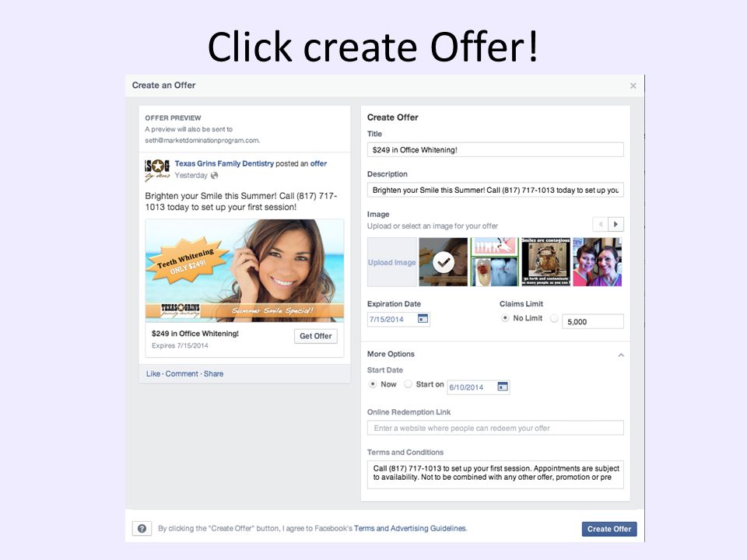Viewport: 747px width, 560px height.
Task: Select the No Limit claims option
Action: (x=505, y=317)
